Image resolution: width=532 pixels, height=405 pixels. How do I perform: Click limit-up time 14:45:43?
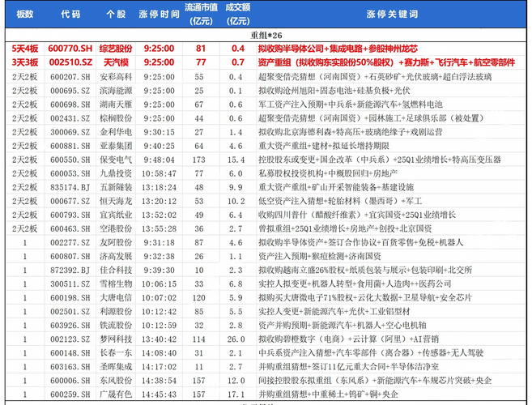click(160, 394)
